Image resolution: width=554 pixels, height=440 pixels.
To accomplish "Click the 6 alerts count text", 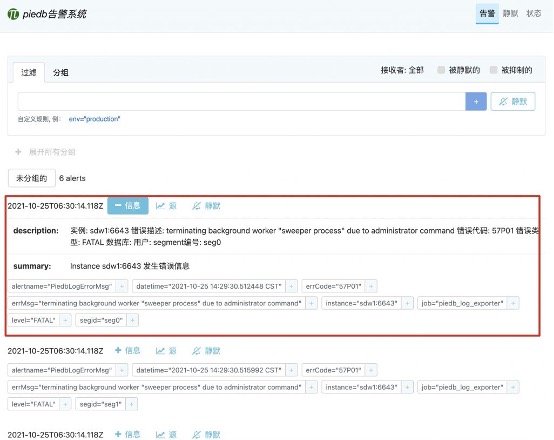I will [x=72, y=178].
